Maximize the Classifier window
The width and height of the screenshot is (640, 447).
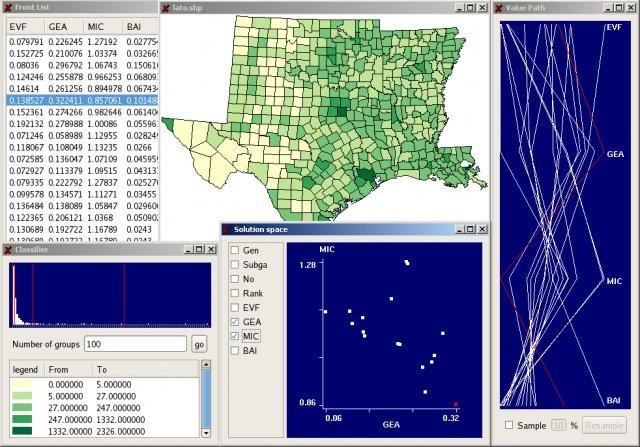(x=199, y=249)
